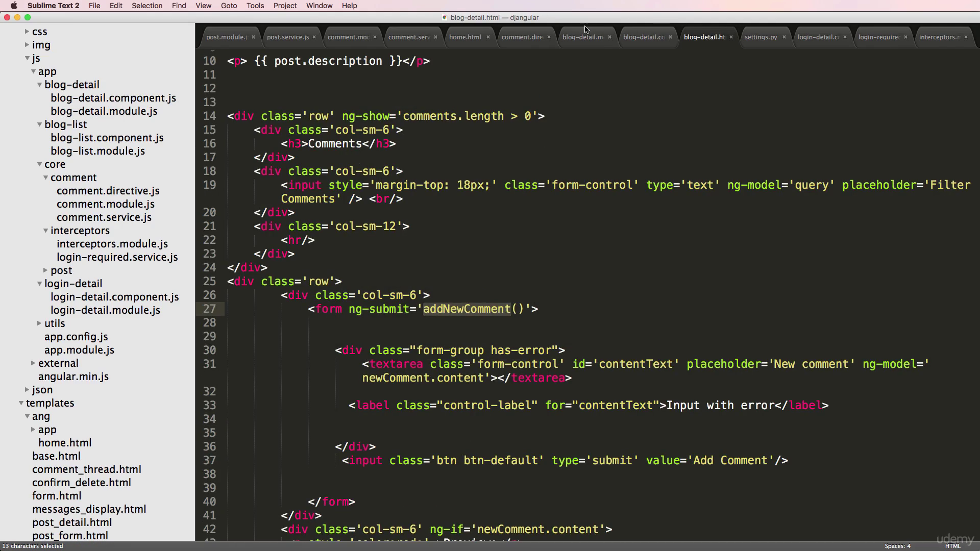Click '13 characters selected' status text
This screenshot has height=551, width=980.
tap(33, 546)
